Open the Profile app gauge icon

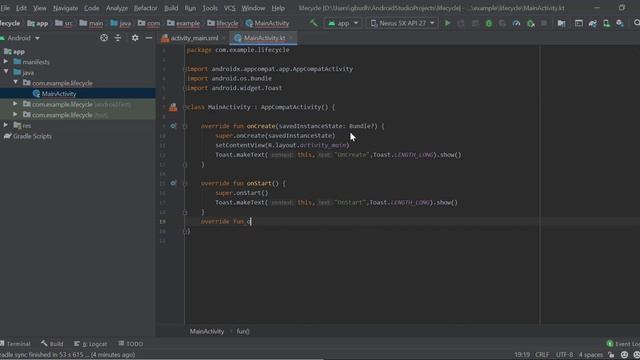pos(516,23)
